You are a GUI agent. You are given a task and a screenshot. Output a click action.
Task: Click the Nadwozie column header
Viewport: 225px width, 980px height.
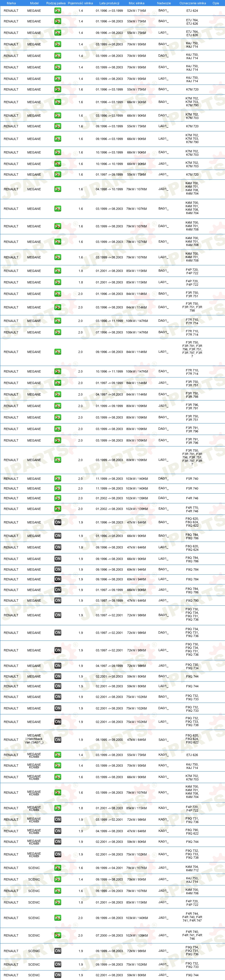tap(164, 3)
